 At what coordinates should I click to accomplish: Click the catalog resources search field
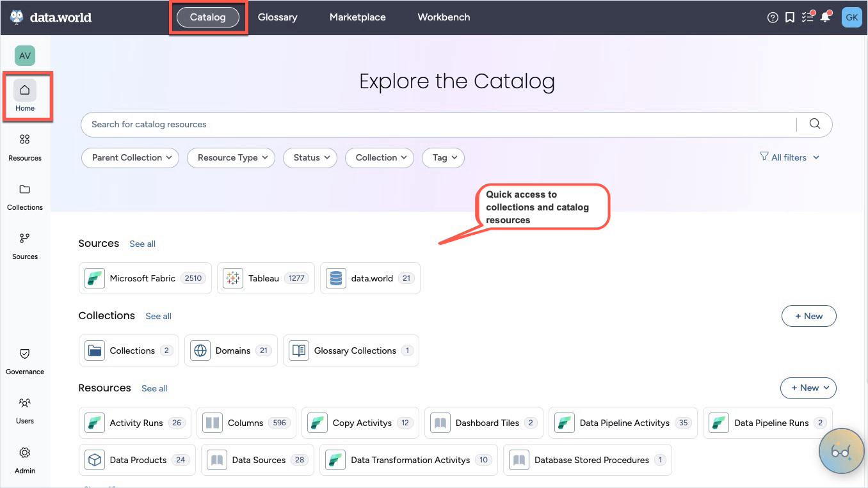click(x=435, y=124)
